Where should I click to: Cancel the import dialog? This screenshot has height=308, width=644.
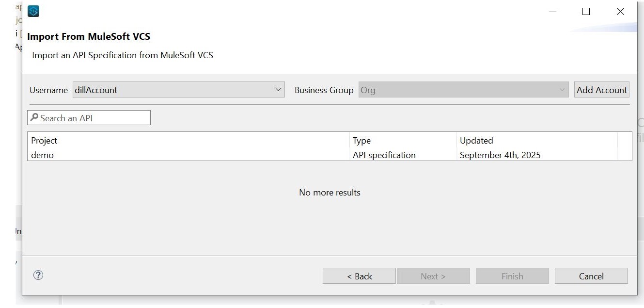(591, 276)
